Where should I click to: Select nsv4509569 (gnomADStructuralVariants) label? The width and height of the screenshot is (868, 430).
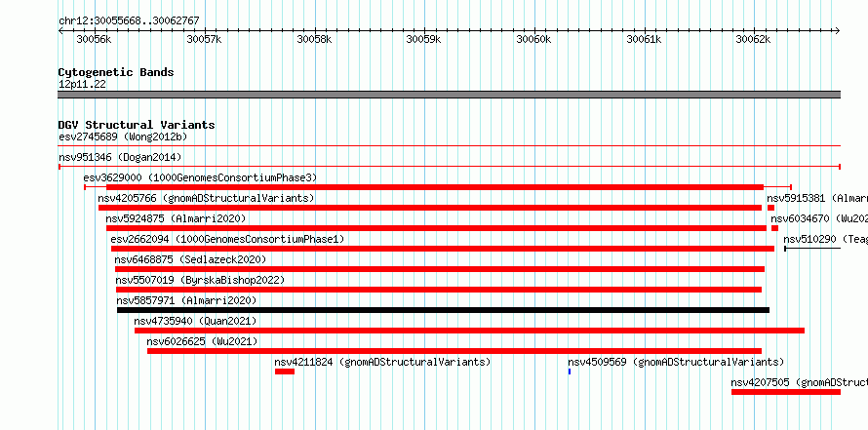pos(676,362)
